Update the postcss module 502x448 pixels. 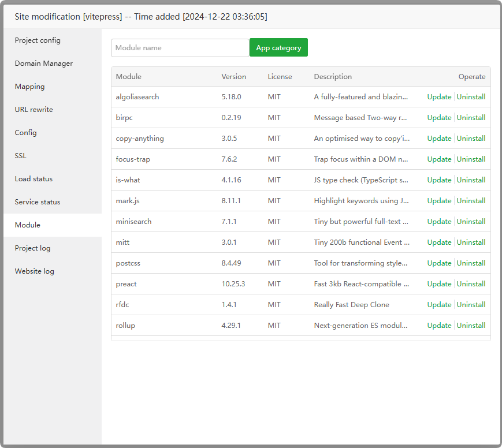click(439, 263)
